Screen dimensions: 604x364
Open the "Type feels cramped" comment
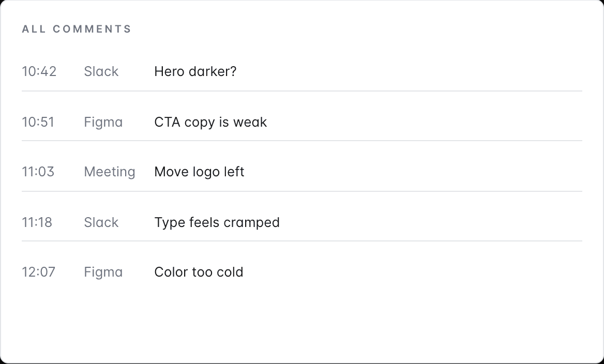pos(217,222)
